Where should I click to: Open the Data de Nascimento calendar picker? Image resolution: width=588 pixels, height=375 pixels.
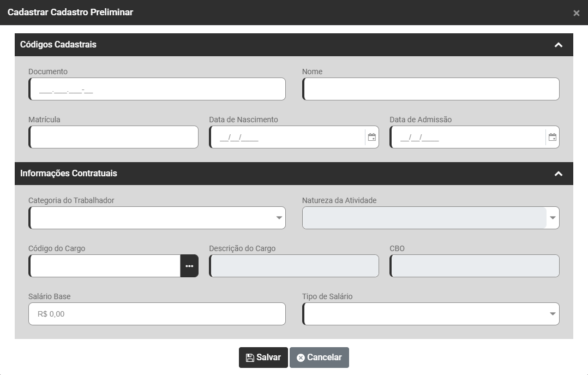point(372,138)
